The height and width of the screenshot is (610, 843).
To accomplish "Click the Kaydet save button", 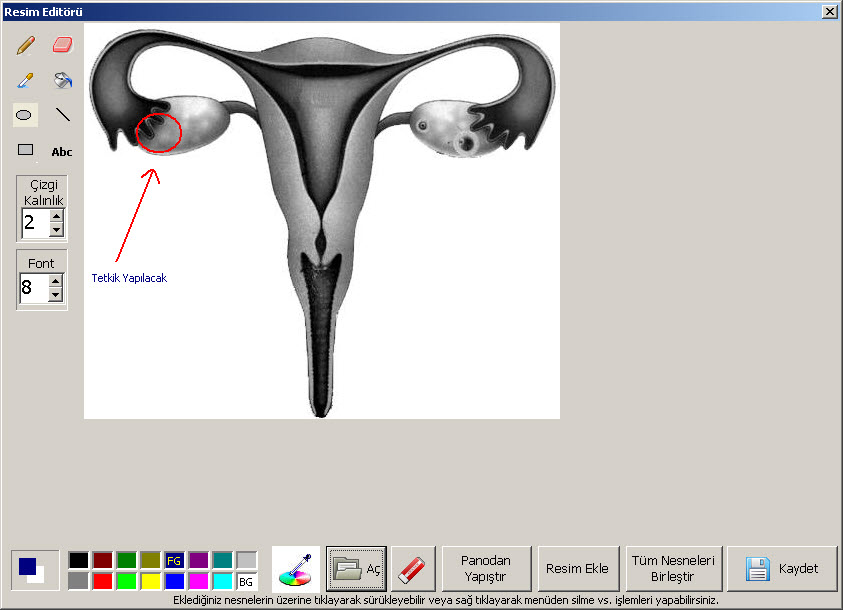I will [x=782, y=569].
